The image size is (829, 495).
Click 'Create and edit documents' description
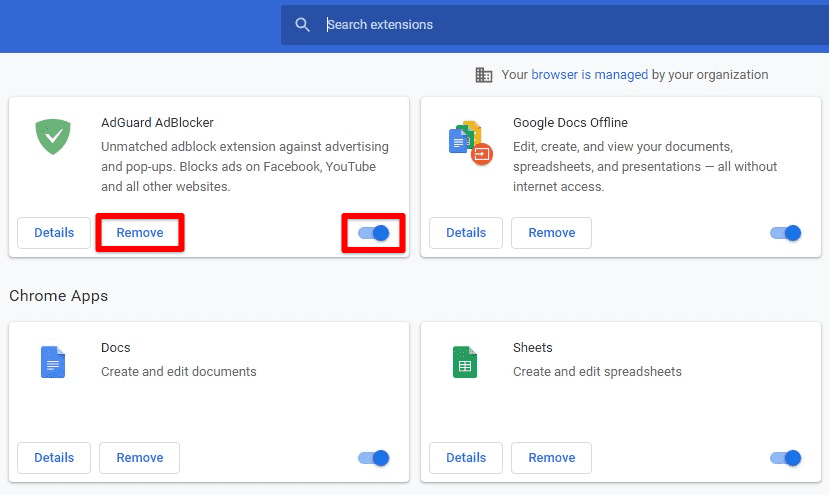pos(179,372)
